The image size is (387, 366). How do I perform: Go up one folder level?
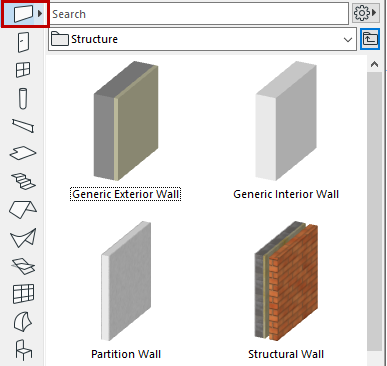coord(370,39)
